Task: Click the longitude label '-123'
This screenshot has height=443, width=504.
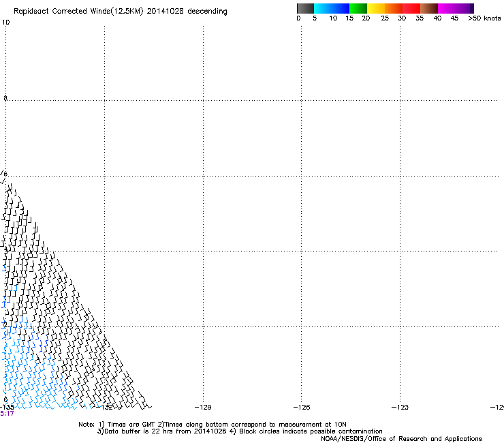Action: coord(400,408)
